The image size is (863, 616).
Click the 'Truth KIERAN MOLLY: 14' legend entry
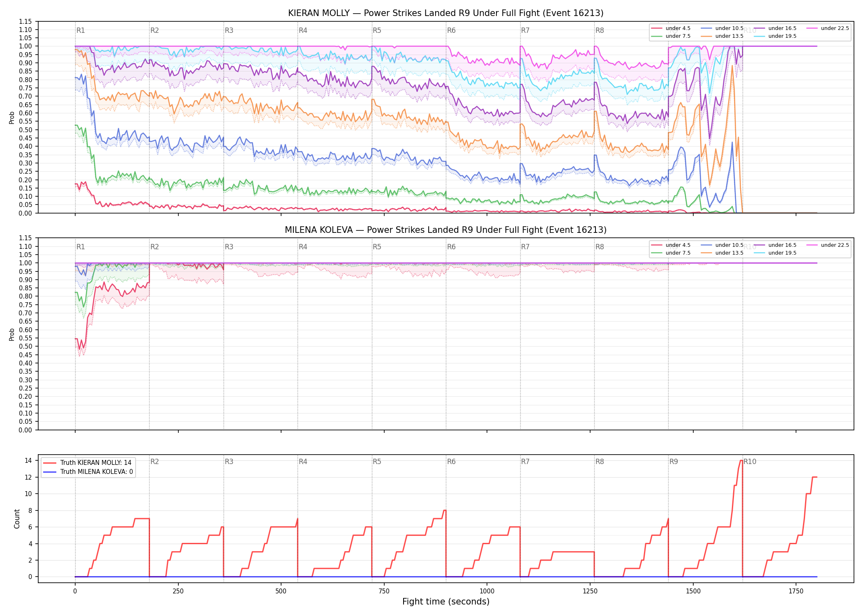tap(88, 462)
